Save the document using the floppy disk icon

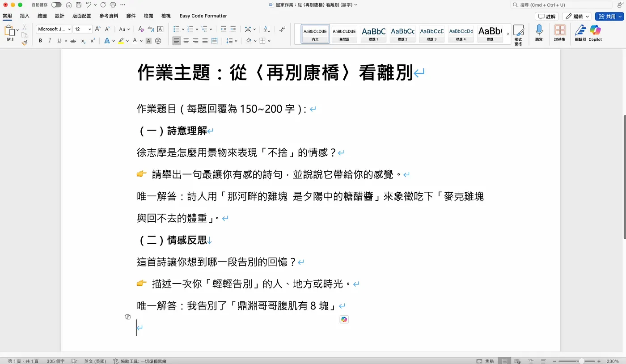[79, 4]
